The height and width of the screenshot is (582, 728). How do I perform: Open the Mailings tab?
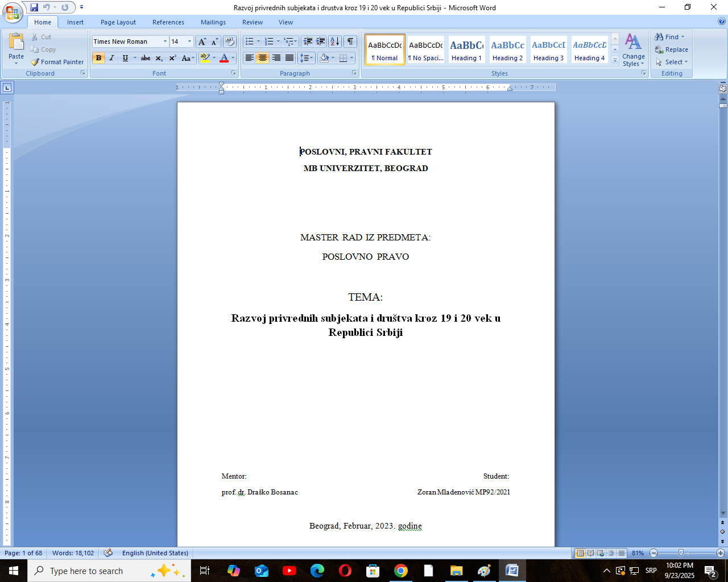213,22
